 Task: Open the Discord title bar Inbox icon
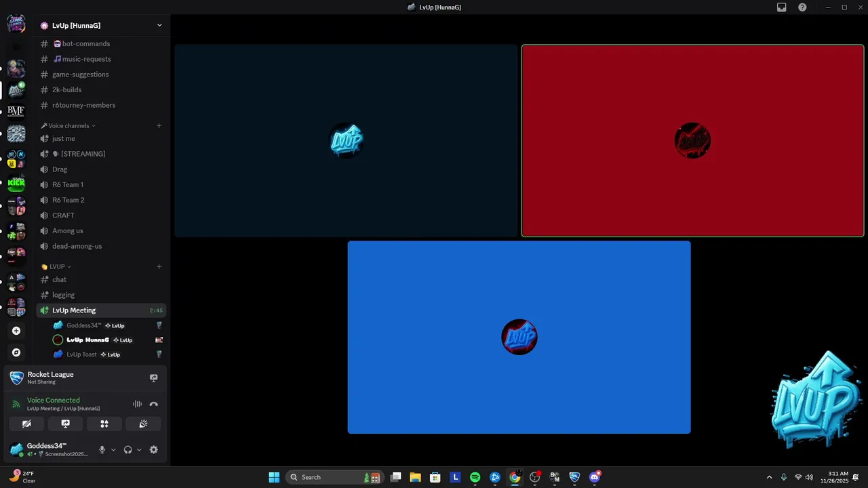pyautogui.click(x=782, y=7)
